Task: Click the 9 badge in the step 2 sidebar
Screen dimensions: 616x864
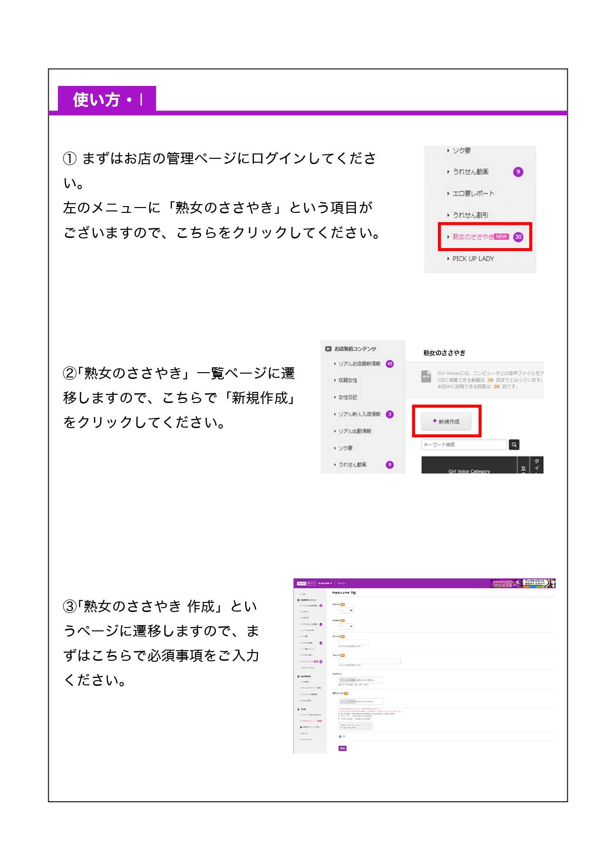Action: [x=390, y=465]
